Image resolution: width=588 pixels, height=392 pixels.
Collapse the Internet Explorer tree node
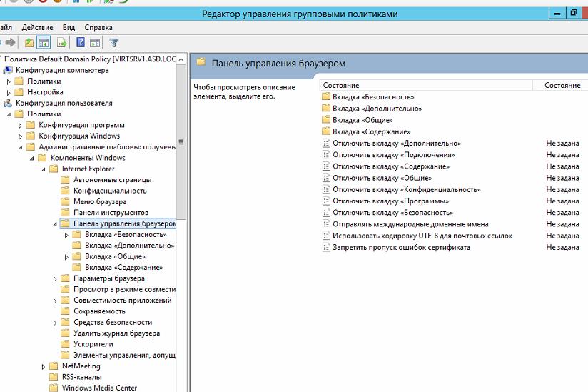44,169
